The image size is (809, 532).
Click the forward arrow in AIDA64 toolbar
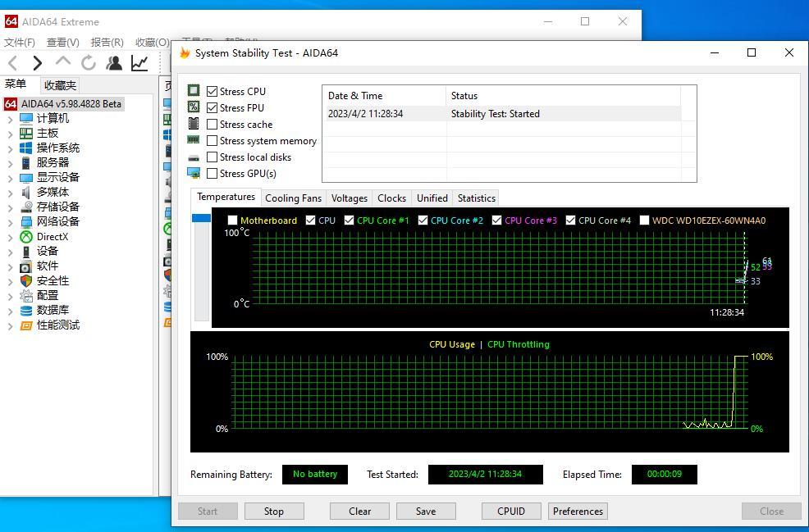pos(37,63)
